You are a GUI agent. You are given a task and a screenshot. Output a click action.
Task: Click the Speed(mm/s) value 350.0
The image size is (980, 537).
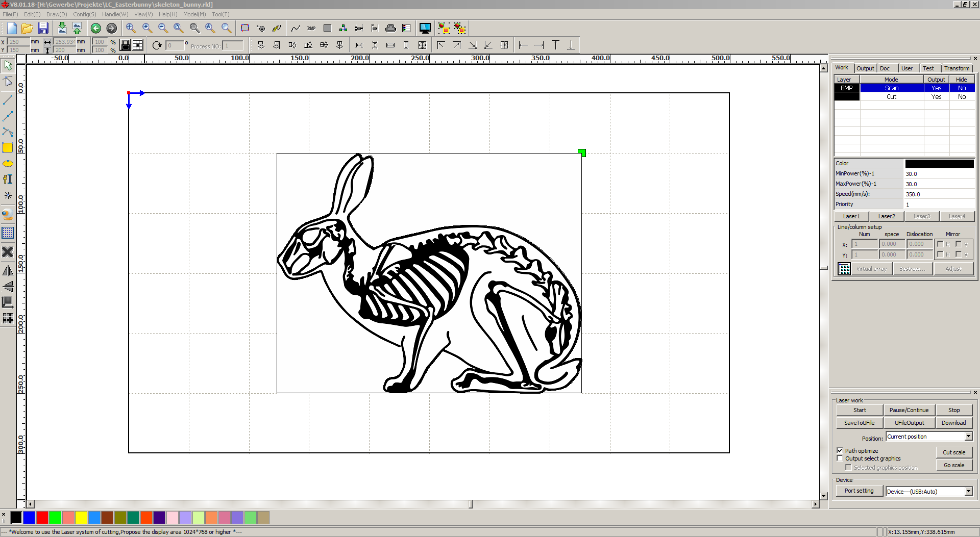[x=939, y=194]
